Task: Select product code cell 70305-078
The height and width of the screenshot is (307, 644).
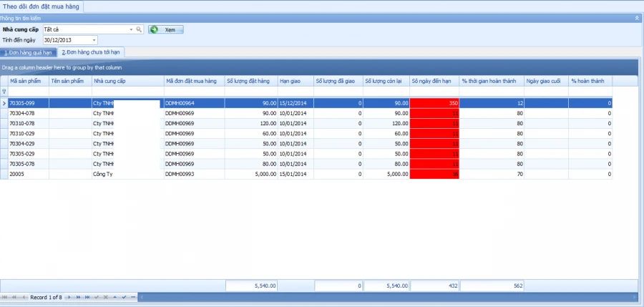Action: 29,164
